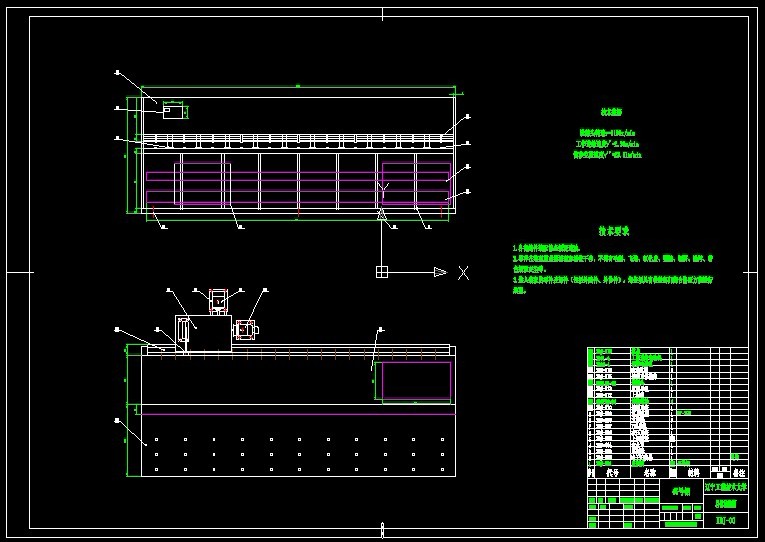Select the 辽宁工程技术大学 title block text
The height and width of the screenshot is (542, 765).
pyautogui.click(x=725, y=486)
